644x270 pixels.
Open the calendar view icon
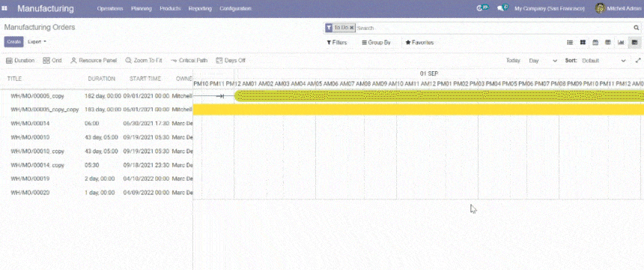tap(595, 43)
